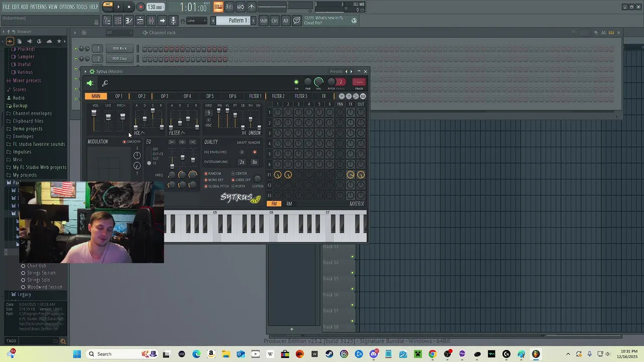
Task: Toggle RANDOM option in Sytrus
Action: pyautogui.click(x=212, y=173)
